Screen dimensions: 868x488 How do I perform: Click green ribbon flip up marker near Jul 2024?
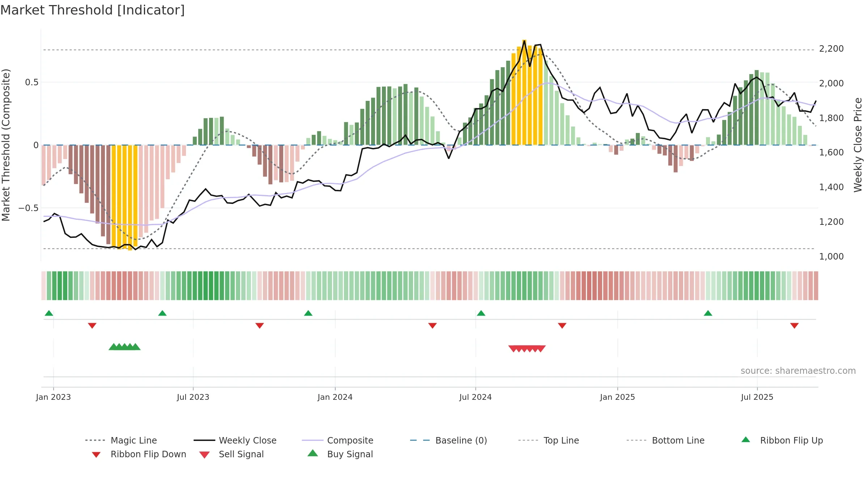[481, 313]
